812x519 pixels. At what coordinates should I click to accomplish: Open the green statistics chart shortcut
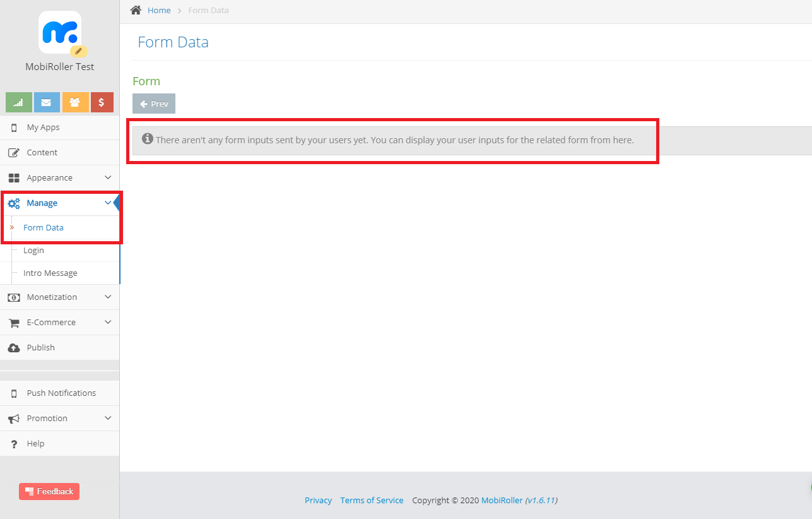click(19, 102)
